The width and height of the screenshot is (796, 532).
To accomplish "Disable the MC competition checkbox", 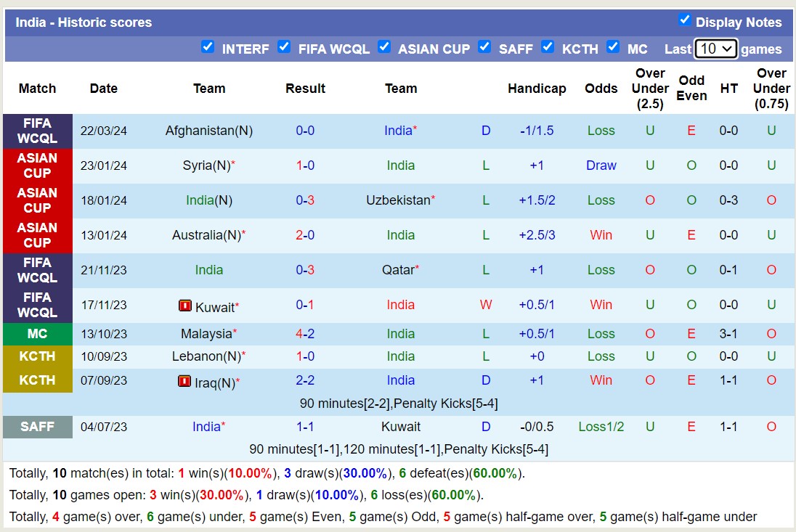I will coord(613,47).
